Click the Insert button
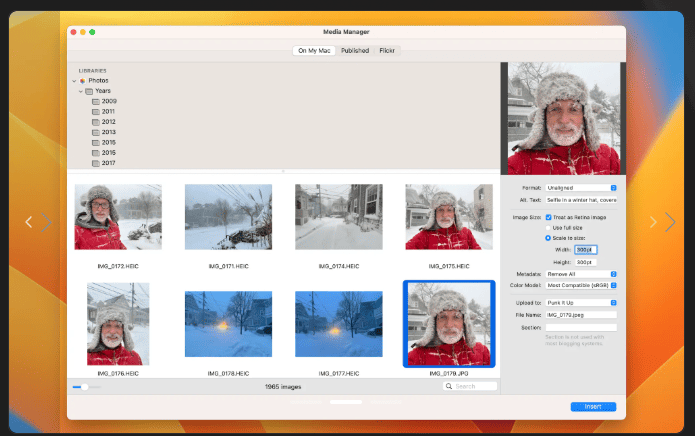 pyautogui.click(x=593, y=407)
